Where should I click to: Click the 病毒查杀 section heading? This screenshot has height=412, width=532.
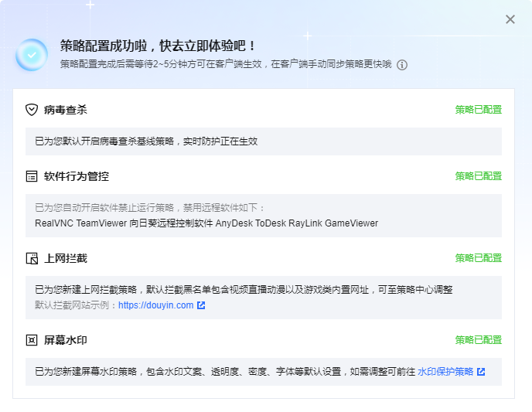pyautogui.click(x=66, y=110)
